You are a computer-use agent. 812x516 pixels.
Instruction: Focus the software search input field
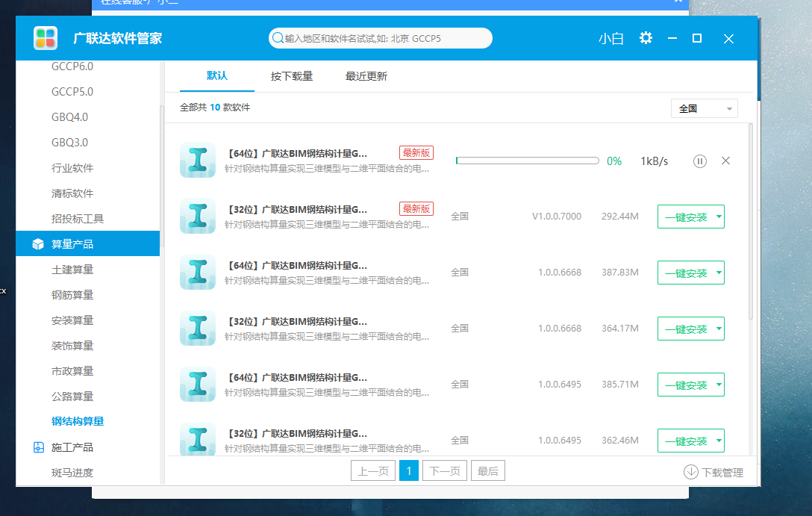coord(380,38)
